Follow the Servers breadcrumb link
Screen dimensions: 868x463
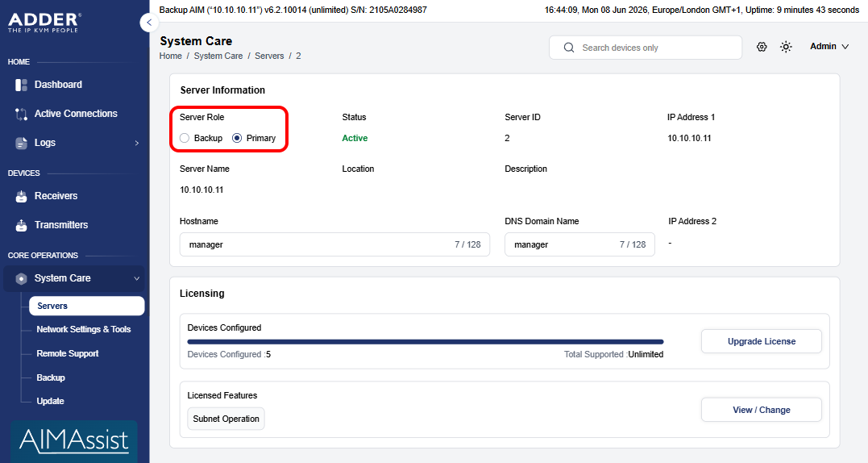coord(269,56)
